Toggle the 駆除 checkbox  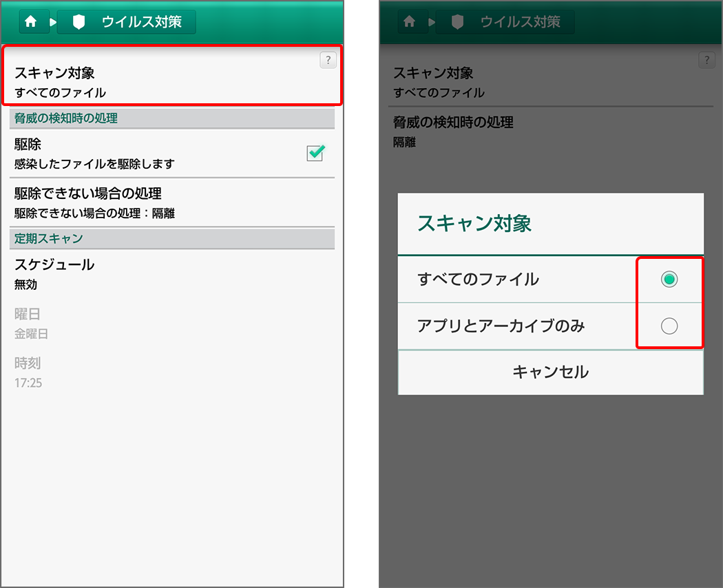pos(315,154)
